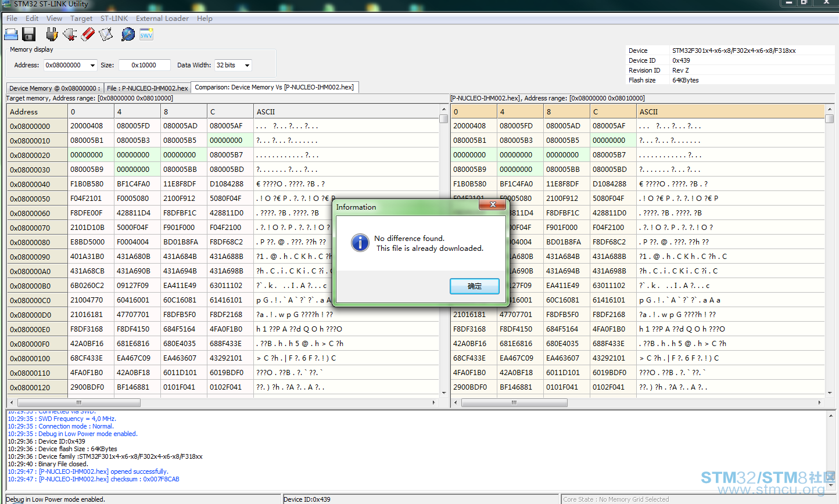Close the Information dialog with its X

click(493, 204)
